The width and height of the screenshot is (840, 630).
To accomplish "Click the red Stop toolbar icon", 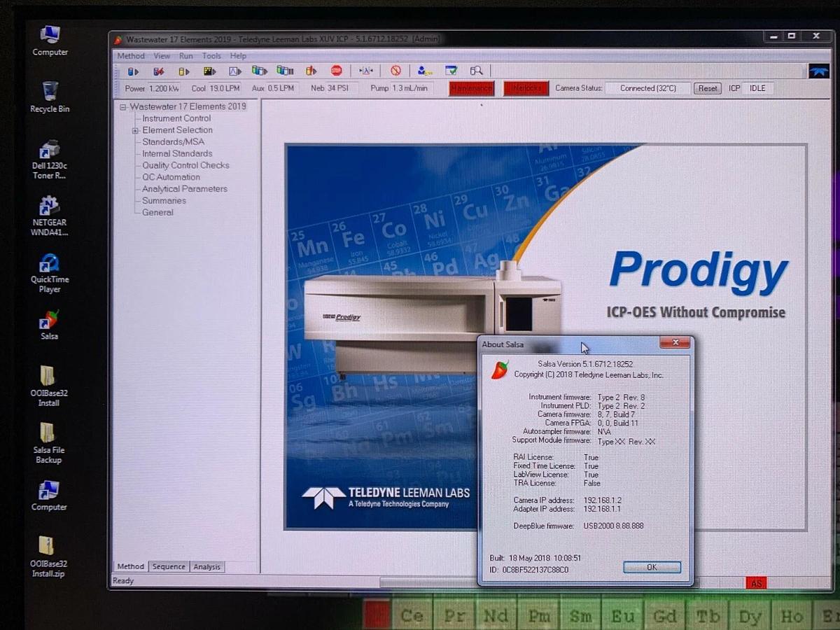I will click(x=337, y=71).
